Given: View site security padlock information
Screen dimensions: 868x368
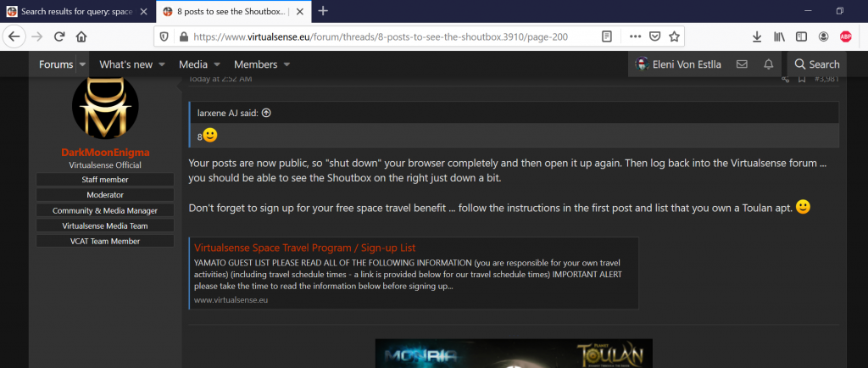Looking at the screenshot, I should click(x=183, y=36).
